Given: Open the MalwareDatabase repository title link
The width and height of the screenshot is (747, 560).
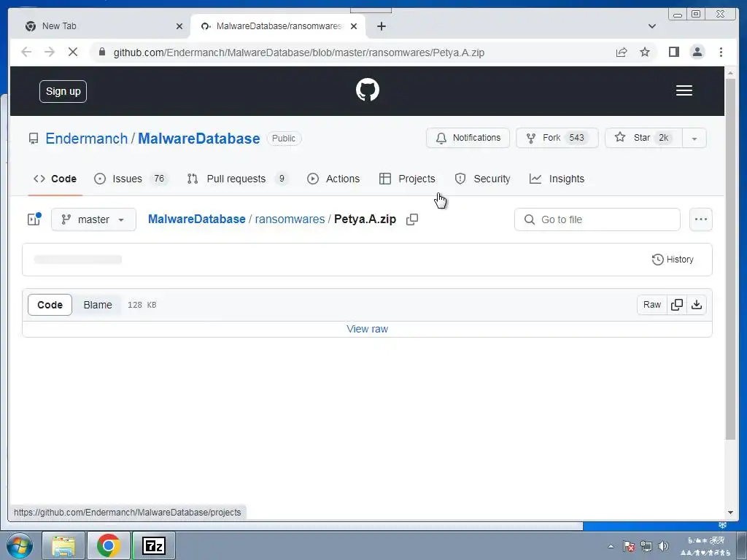Looking at the screenshot, I should (x=199, y=139).
